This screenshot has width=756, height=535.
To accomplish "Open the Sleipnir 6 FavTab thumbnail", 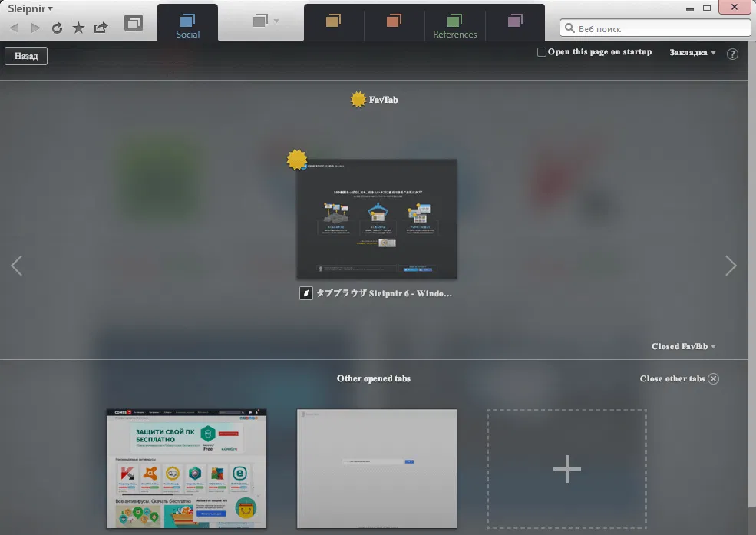I will tap(377, 219).
